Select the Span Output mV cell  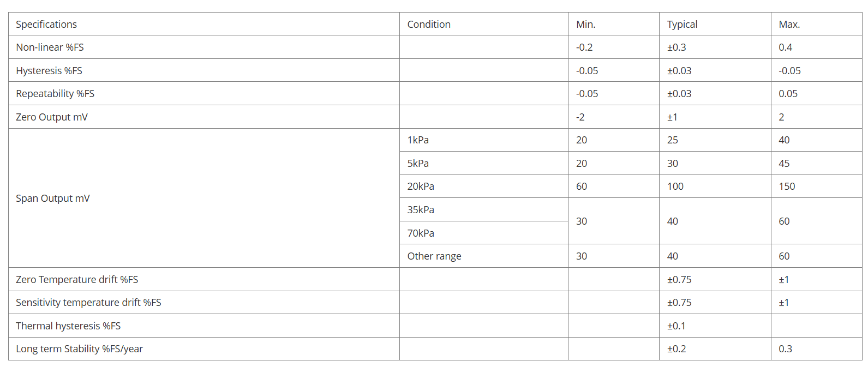[53, 198]
